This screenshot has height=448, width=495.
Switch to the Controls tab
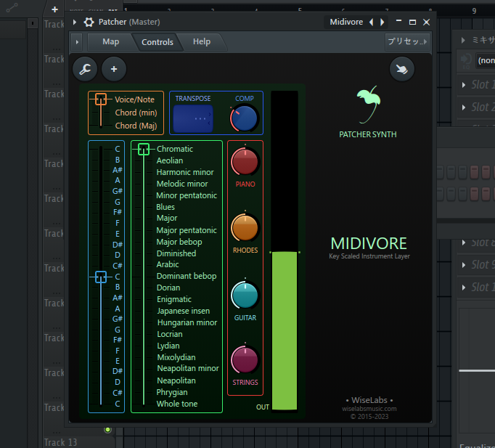[x=157, y=42]
